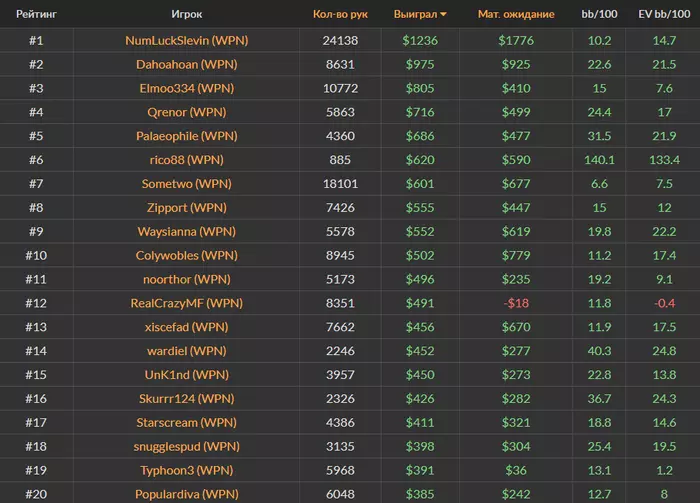Screen dimensions: 700x503
Task: Select expected value $1776
Action: pyautogui.click(x=516, y=41)
